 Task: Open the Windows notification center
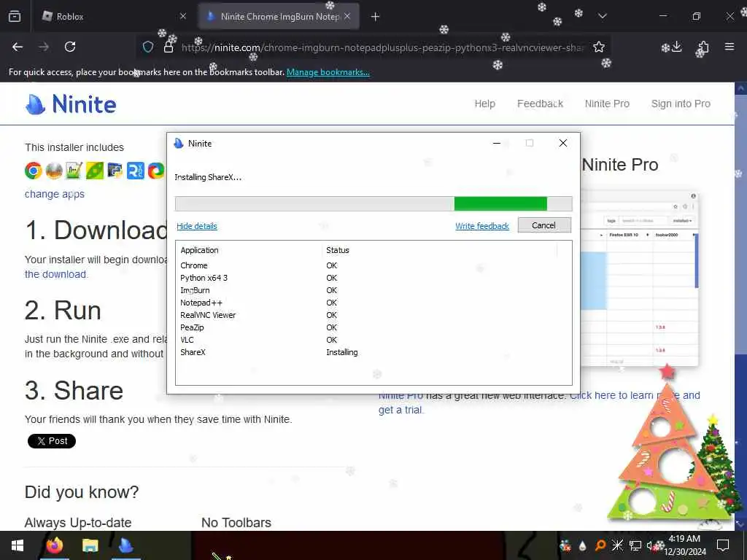[723, 545]
